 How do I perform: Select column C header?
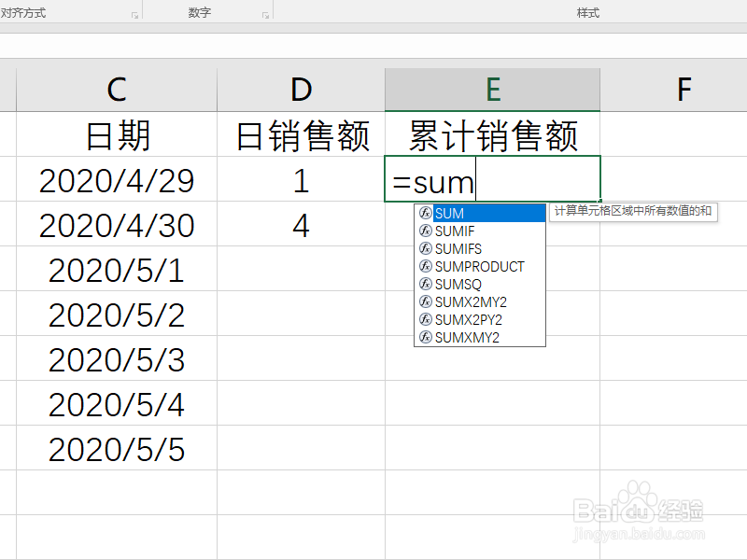(x=117, y=90)
